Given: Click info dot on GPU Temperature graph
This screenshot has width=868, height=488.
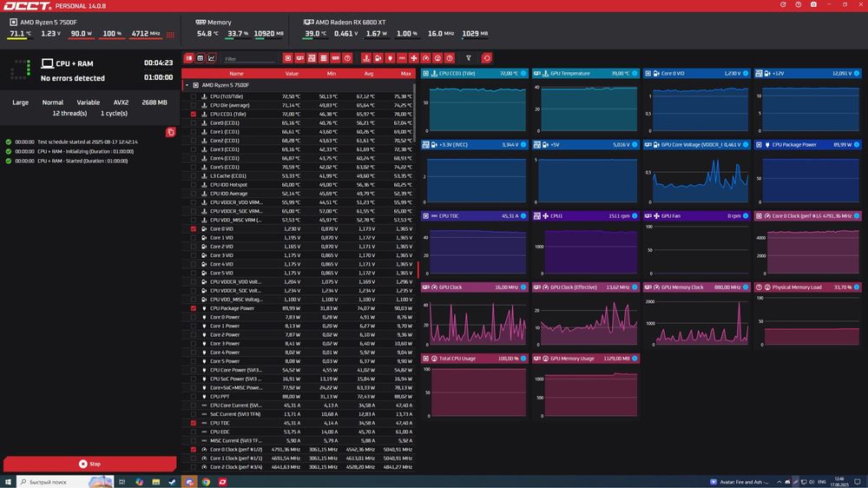Looking at the screenshot, I should click(x=635, y=73).
